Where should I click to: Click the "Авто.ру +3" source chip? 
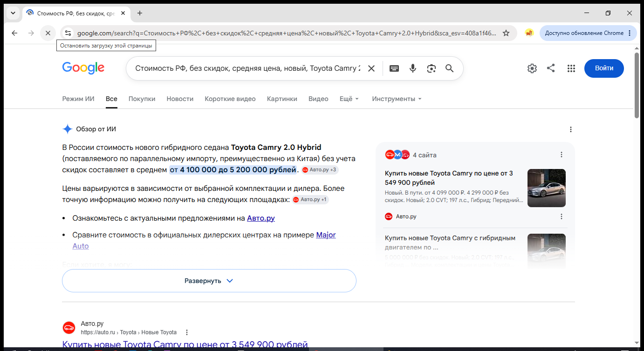click(x=320, y=170)
